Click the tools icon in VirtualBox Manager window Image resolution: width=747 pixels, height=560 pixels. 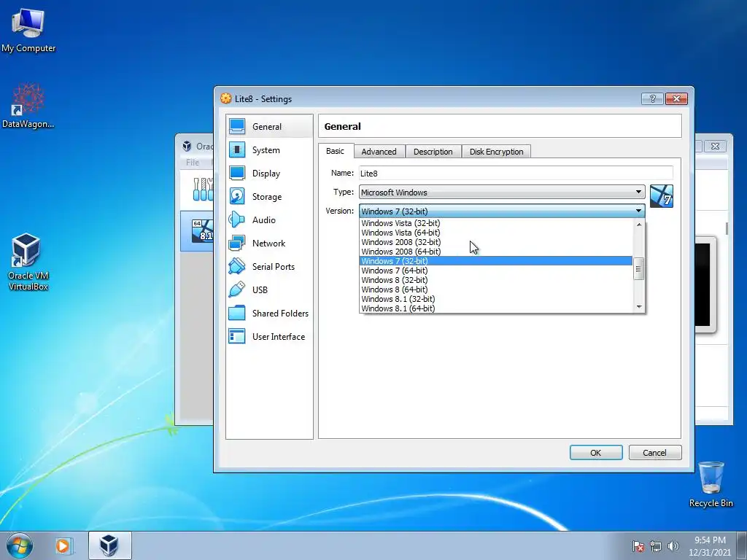tap(203, 189)
